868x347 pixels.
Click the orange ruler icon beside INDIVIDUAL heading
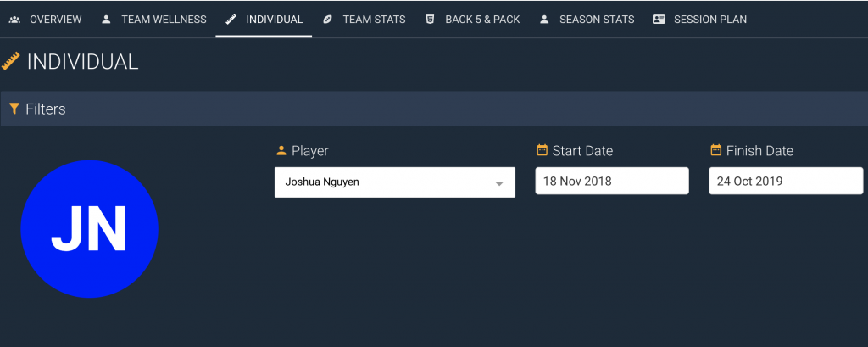(x=10, y=61)
